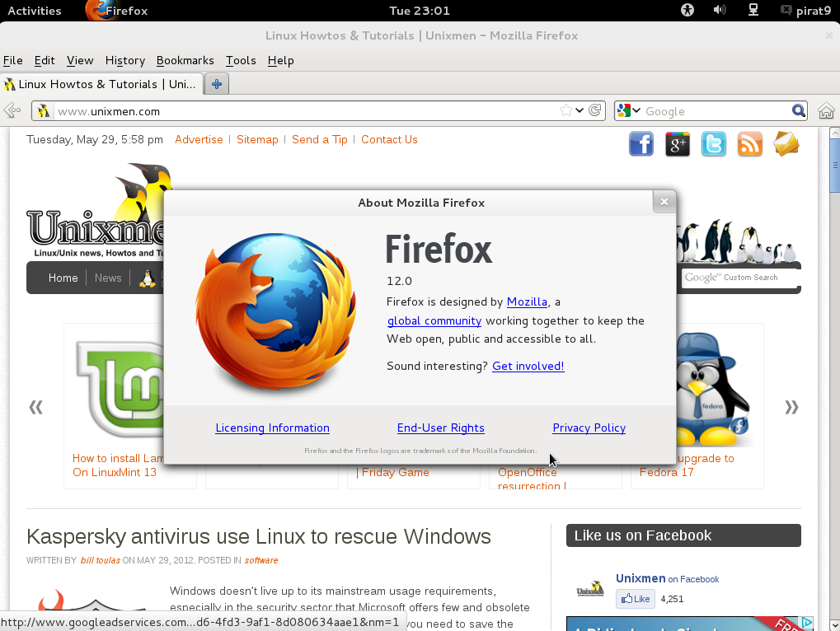Open the clock showing Tue 23:01
The height and width of the screenshot is (631, 840).
(420, 10)
